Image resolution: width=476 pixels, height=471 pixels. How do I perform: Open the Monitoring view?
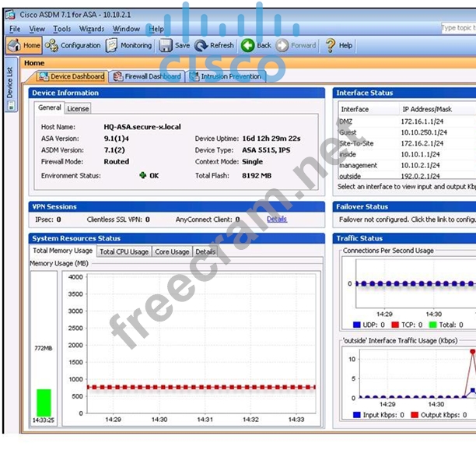129,45
